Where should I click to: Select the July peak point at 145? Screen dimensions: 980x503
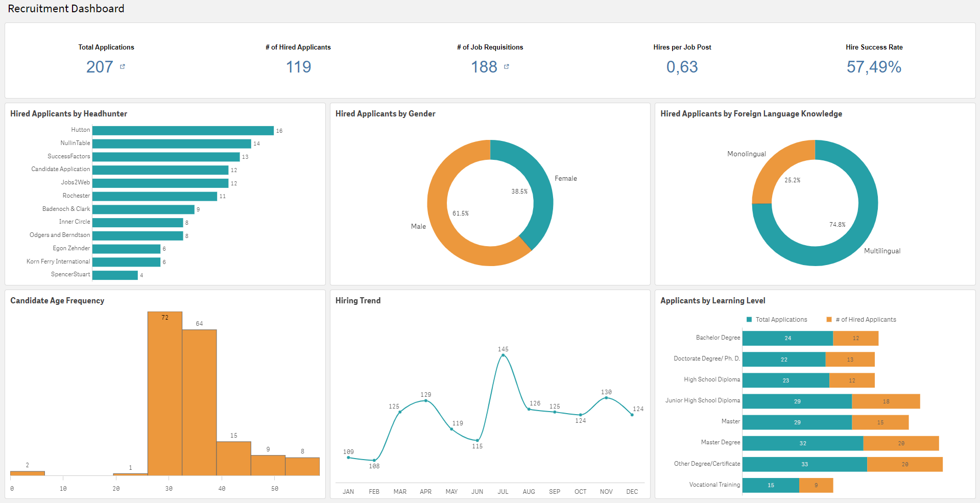coord(503,355)
